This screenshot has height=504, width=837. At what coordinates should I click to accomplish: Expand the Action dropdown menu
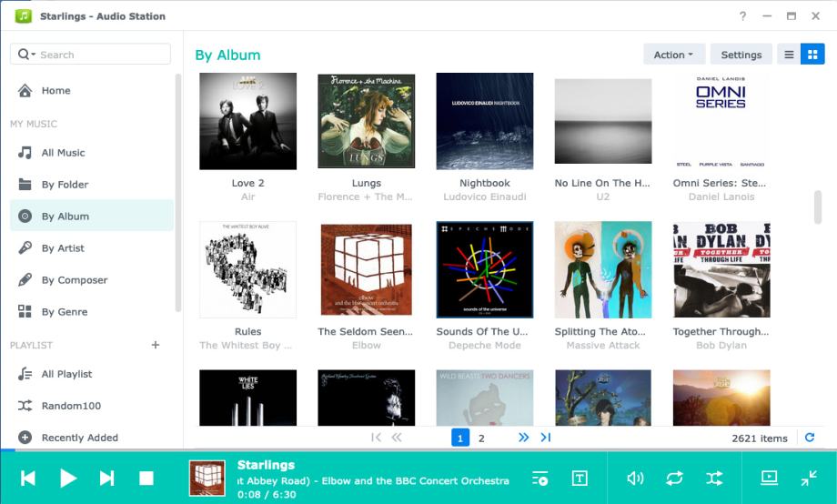pyautogui.click(x=673, y=55)
